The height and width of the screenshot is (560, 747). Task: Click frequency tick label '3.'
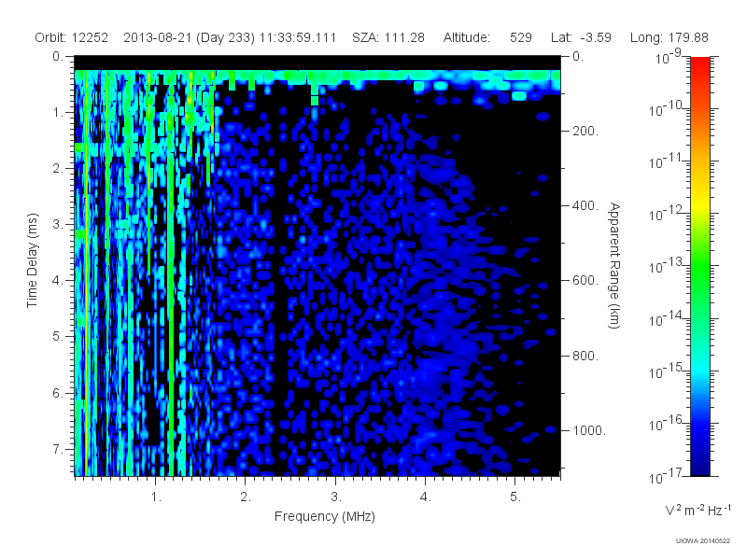tap(336, 497)
